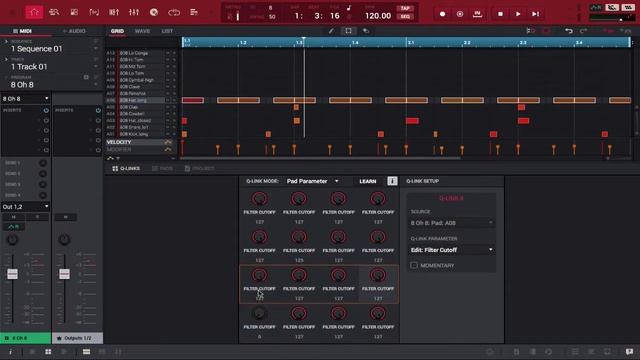
Task: Switch to the MIDI tracks tab
Action: point(22,31)
